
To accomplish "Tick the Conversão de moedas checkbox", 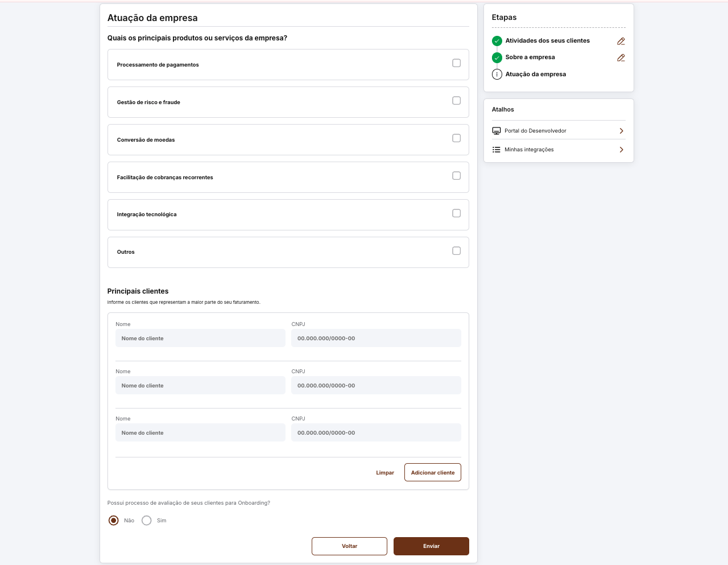I will [x=456, y=138].
